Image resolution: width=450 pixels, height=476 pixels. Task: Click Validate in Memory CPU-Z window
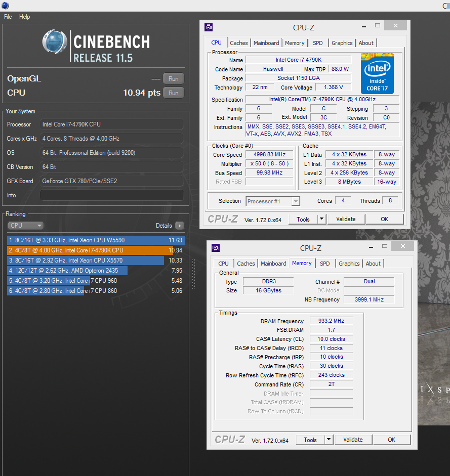click(353, 440)
